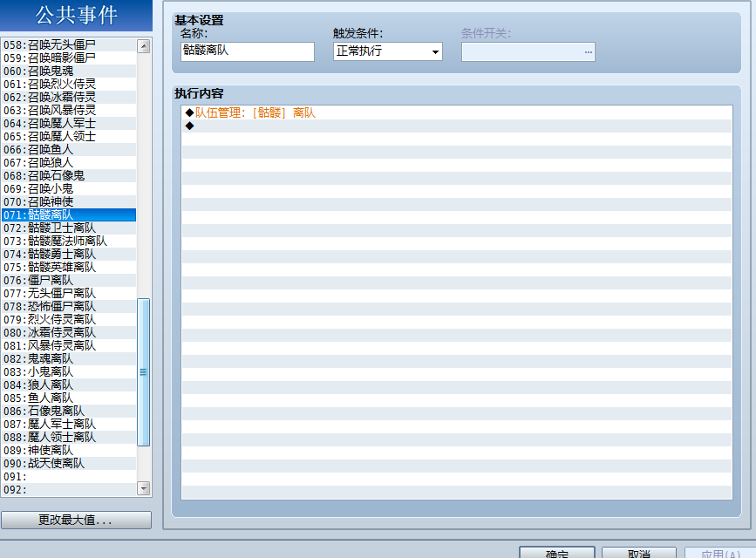Viewport: 756px width, 558px height.
Task: Open the 触发条件 dropdown showing 正常执行
Action: pos(388,51)
